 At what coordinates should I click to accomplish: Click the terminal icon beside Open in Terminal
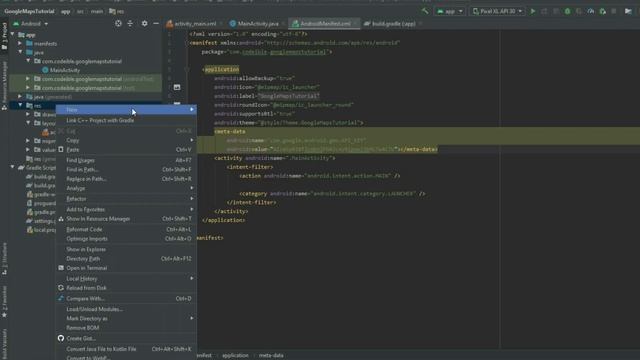[x=61, y=268]
